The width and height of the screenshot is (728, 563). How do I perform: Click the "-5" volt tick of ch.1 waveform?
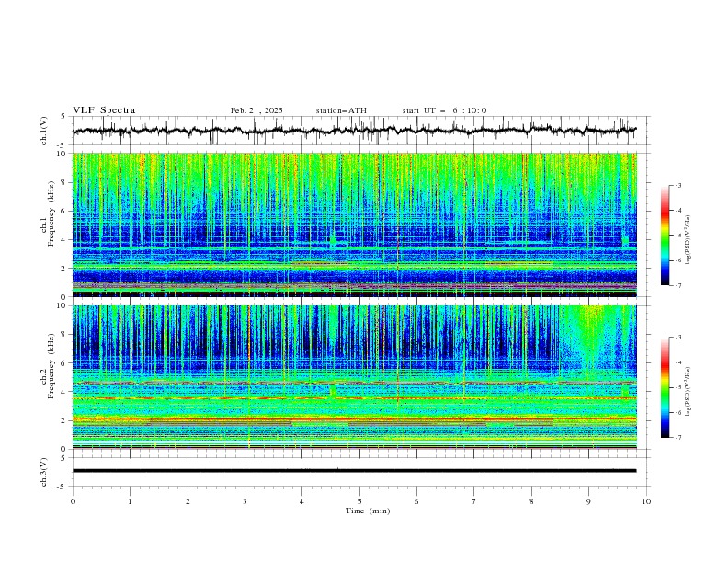[63, 145]
